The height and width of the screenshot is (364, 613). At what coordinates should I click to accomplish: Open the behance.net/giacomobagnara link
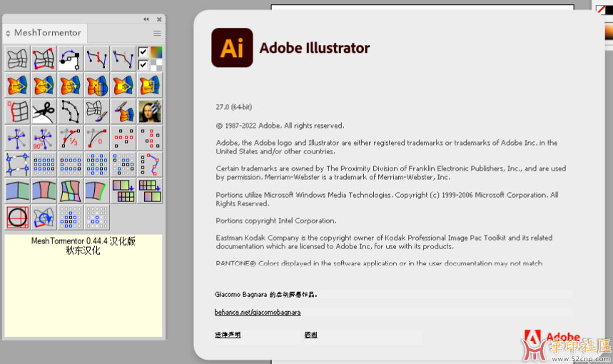[258, 312]
